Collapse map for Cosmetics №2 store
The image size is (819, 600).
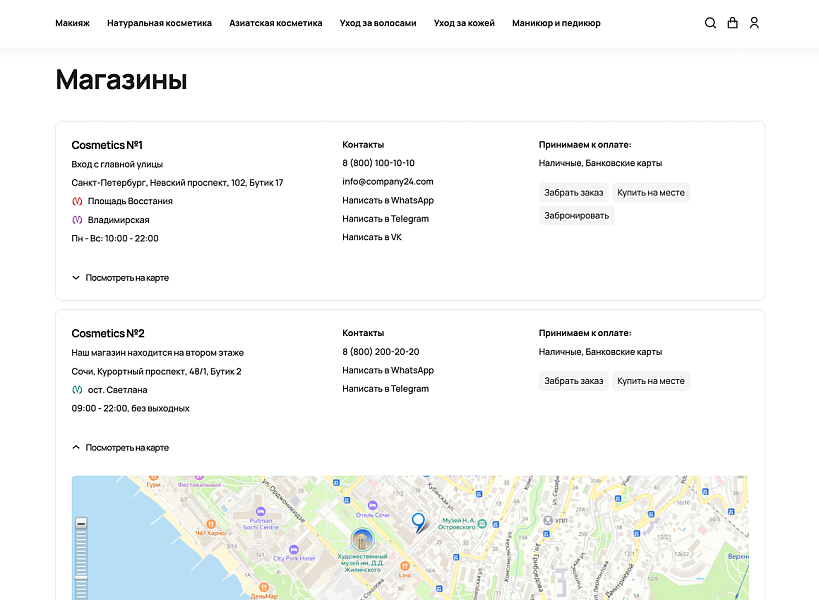pyautogui.click(x=120, y=448)
